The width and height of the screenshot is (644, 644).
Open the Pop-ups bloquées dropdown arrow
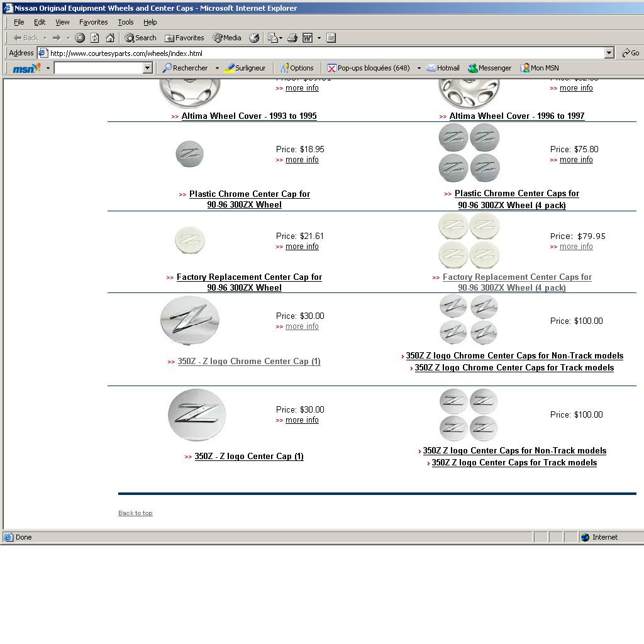coord(419,68)
